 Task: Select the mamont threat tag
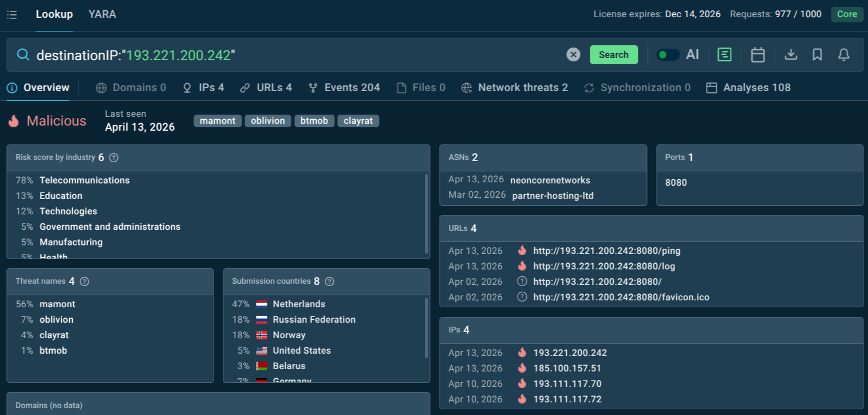[x=218, y=120]
